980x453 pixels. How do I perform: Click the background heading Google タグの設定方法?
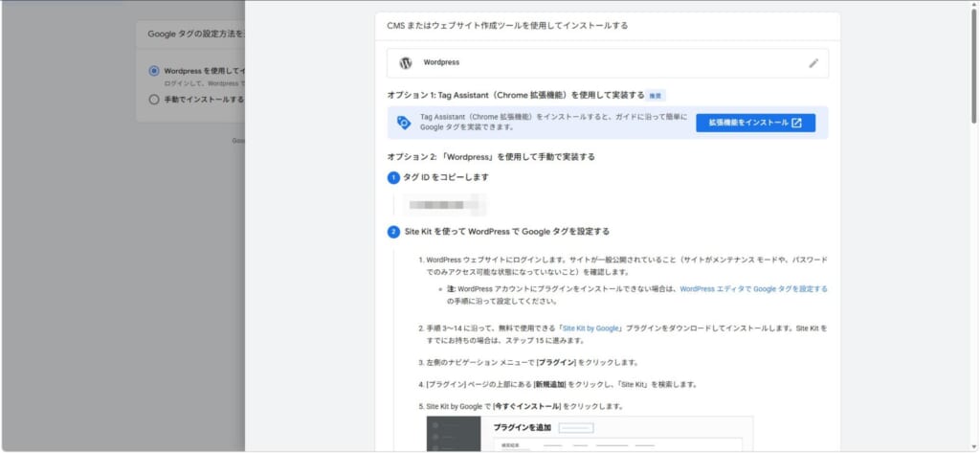click(196, 34)
